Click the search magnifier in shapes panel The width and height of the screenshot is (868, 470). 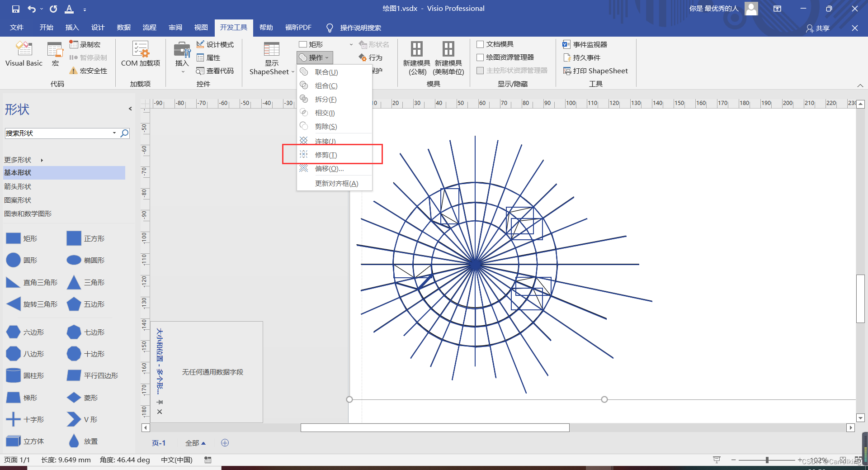point(124,133)
